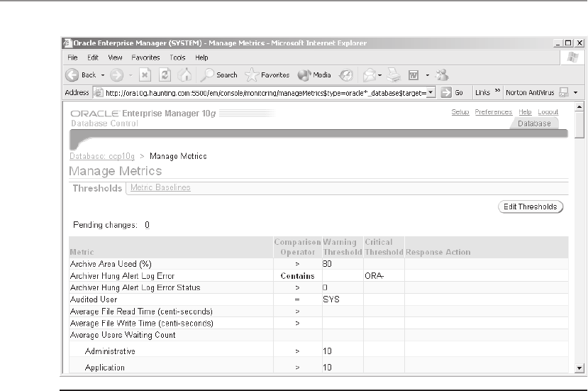The image size is (588, 391).
Task: Click the page icon in the address bar
Action: coord(98,92)
